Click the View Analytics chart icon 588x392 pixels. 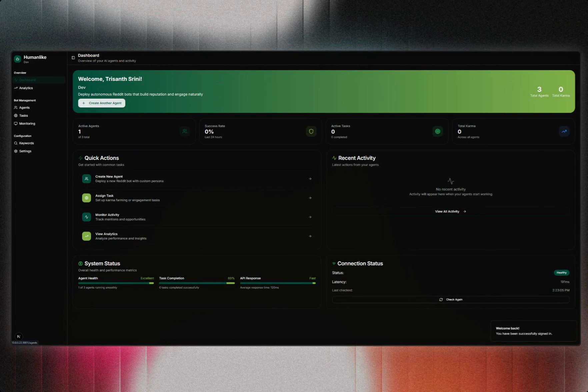(86, 236)
